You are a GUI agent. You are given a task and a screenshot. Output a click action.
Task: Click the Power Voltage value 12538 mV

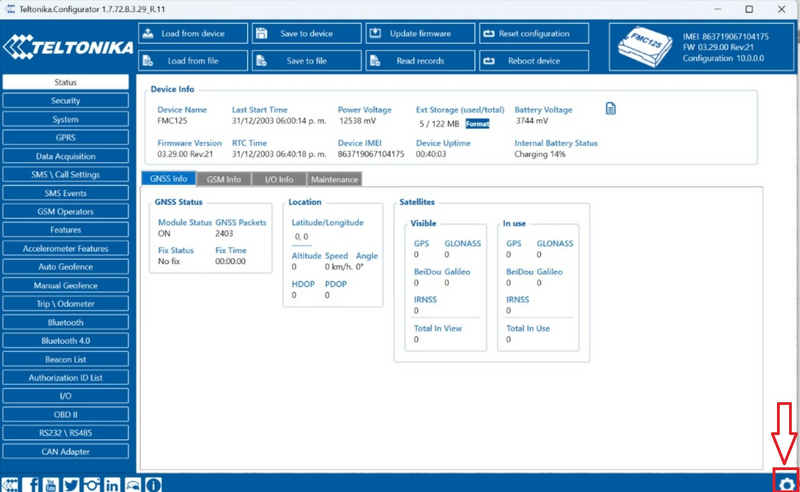click(x=357, y=121)
